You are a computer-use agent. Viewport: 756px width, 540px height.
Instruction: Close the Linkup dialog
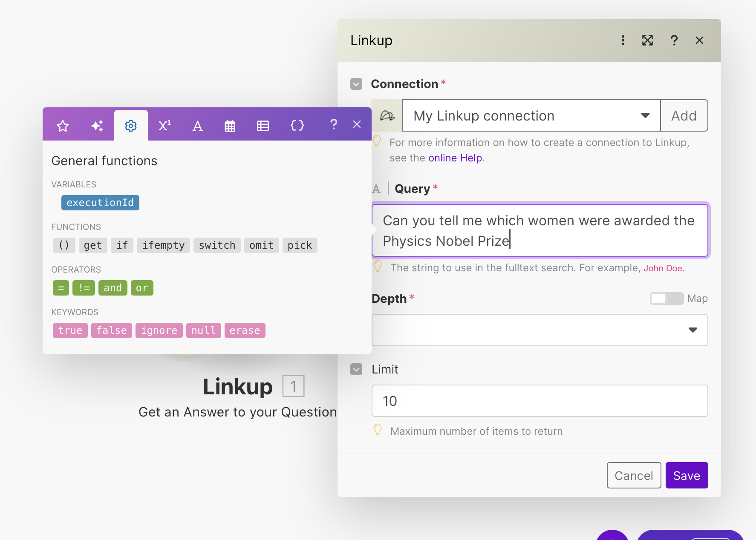pyautogui.click(x=699, y=40)
